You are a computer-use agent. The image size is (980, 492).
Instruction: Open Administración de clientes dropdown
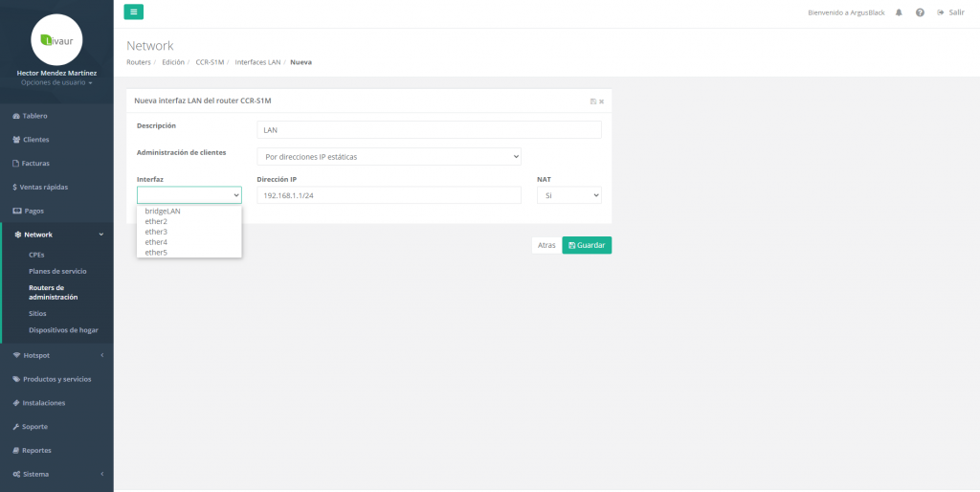click(x=389, y=157)
